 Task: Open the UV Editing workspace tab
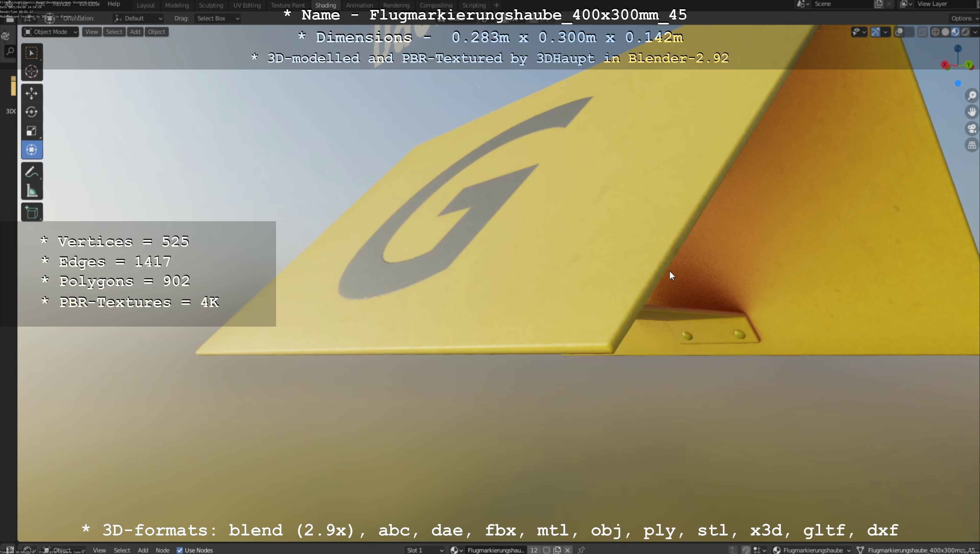click(x=247, y=5)
